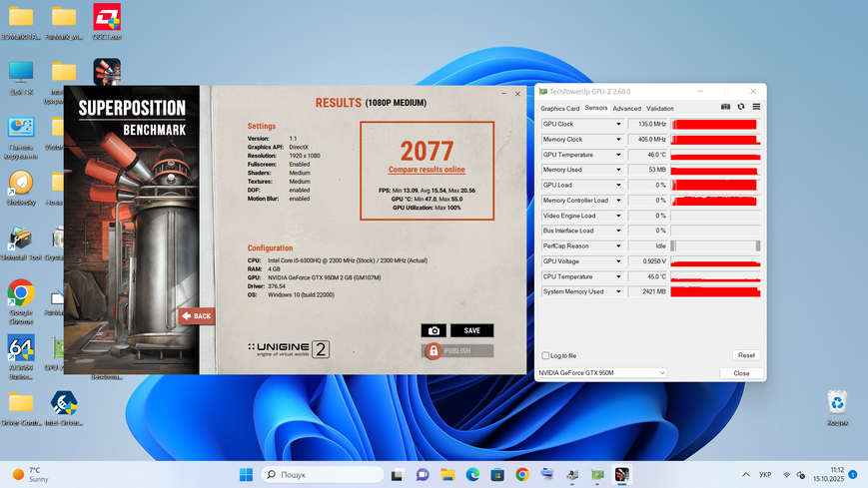Viewport: 868px width, 488px height.
Task: Switch to Superposition via its taskbar icon
Action: coord(622,475)
